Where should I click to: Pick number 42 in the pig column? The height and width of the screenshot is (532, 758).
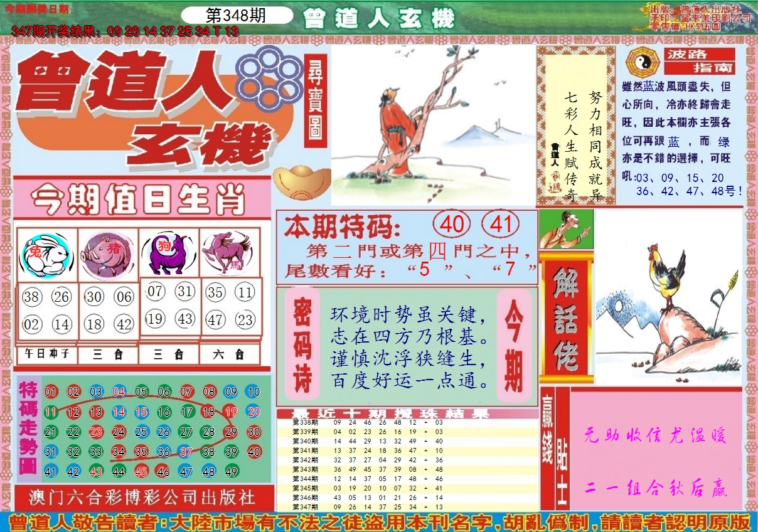(124, 324)
